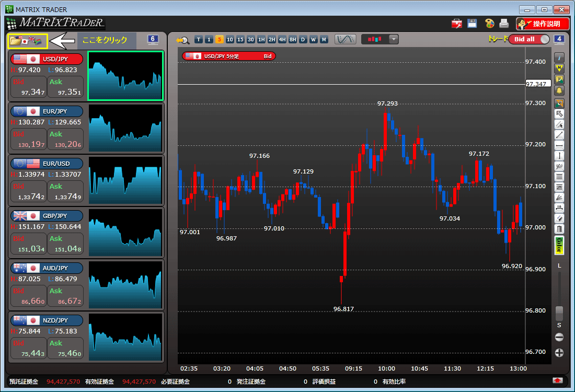Select the trend line drawing tool
Screen dimensions: 575x392
point(559,135)
